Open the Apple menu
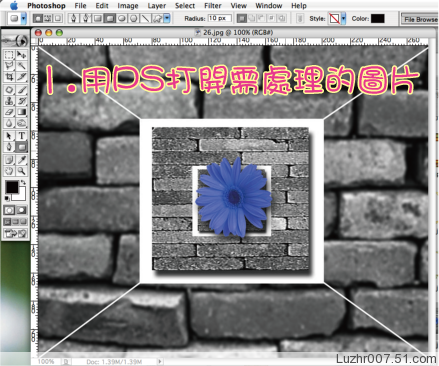Screen dimensions: 439x366 (14, 5)
